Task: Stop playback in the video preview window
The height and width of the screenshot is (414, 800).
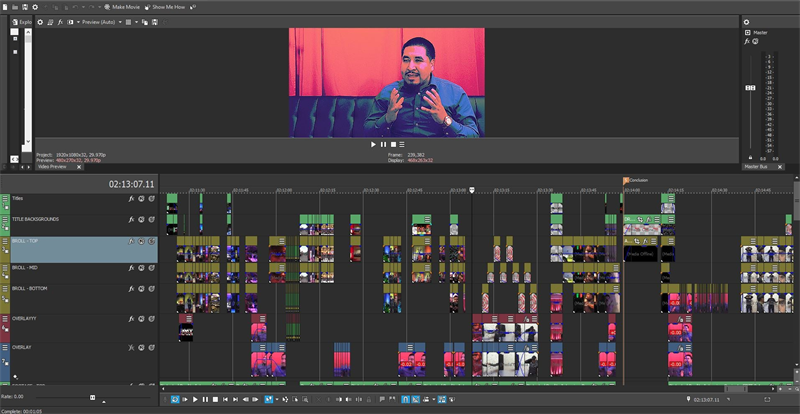Action: 395,144
